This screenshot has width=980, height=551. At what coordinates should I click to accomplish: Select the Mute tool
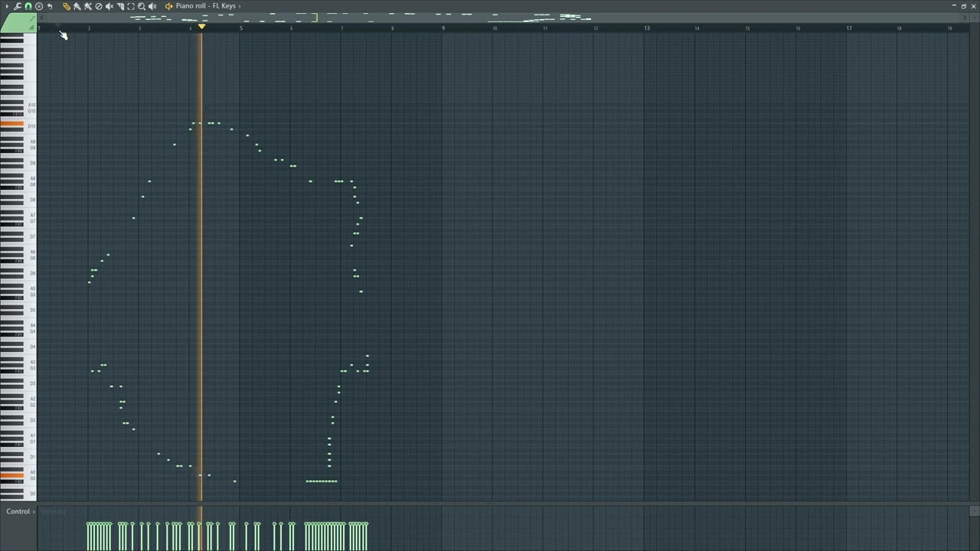tap(109, 6)
